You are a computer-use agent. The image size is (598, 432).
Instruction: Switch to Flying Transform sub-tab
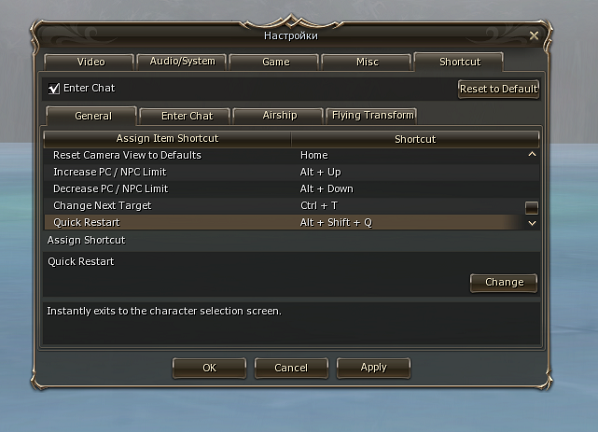372,116
